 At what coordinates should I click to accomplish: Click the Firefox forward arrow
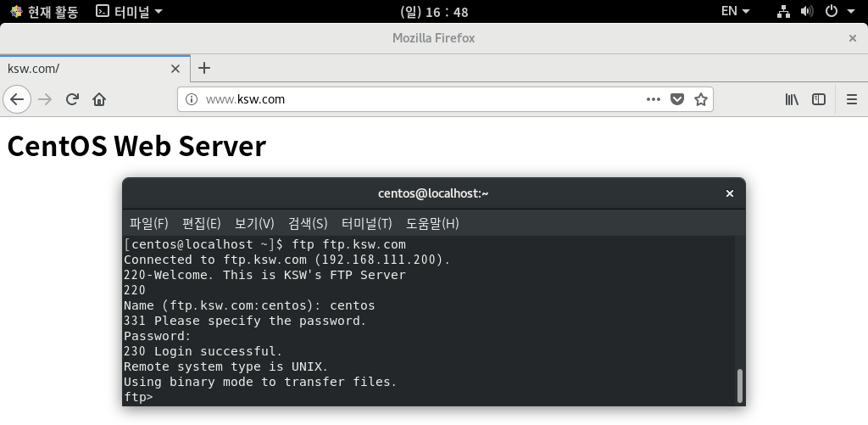(x=45, y=99)
